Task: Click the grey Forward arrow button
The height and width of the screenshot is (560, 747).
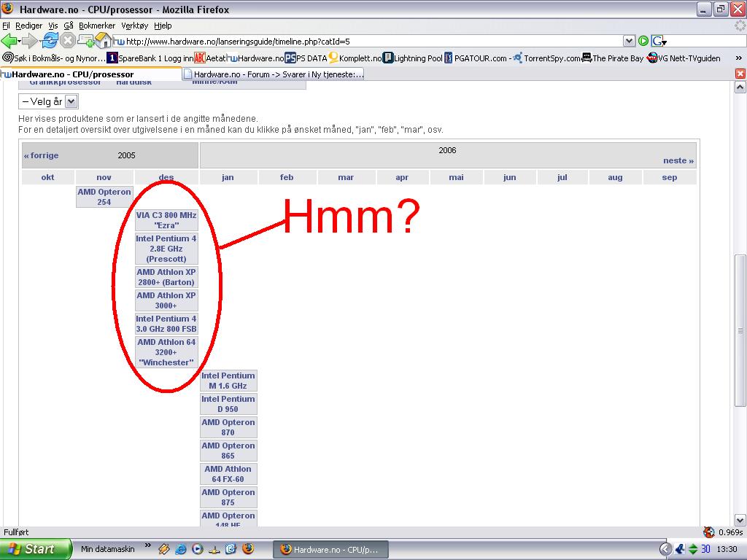Action: pos(29,41)
